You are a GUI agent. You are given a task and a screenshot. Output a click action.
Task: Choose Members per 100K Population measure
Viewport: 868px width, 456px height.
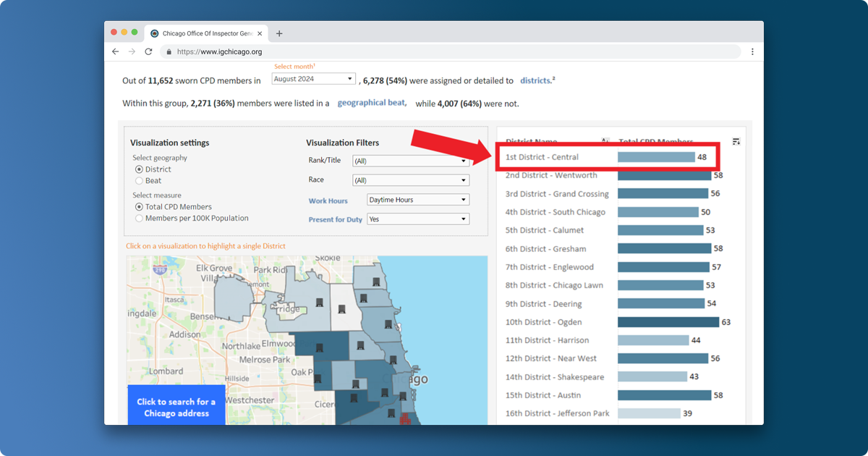[x=139, y=218]
